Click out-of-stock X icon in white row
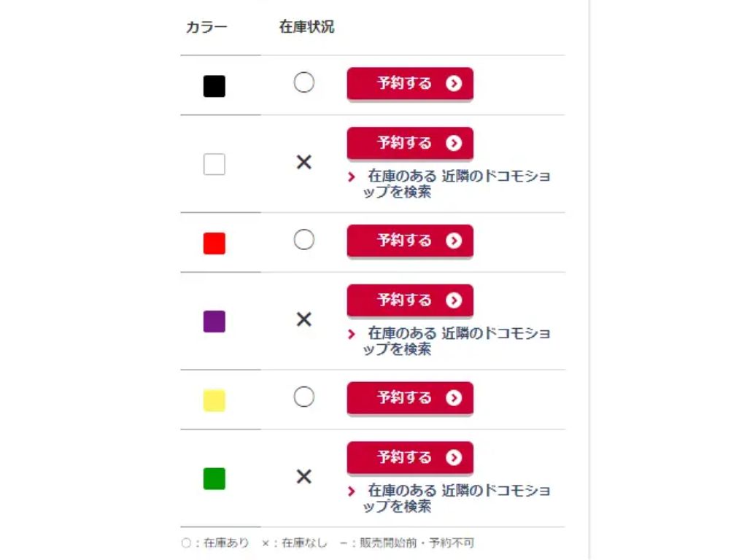 click(x=304, y=163)
